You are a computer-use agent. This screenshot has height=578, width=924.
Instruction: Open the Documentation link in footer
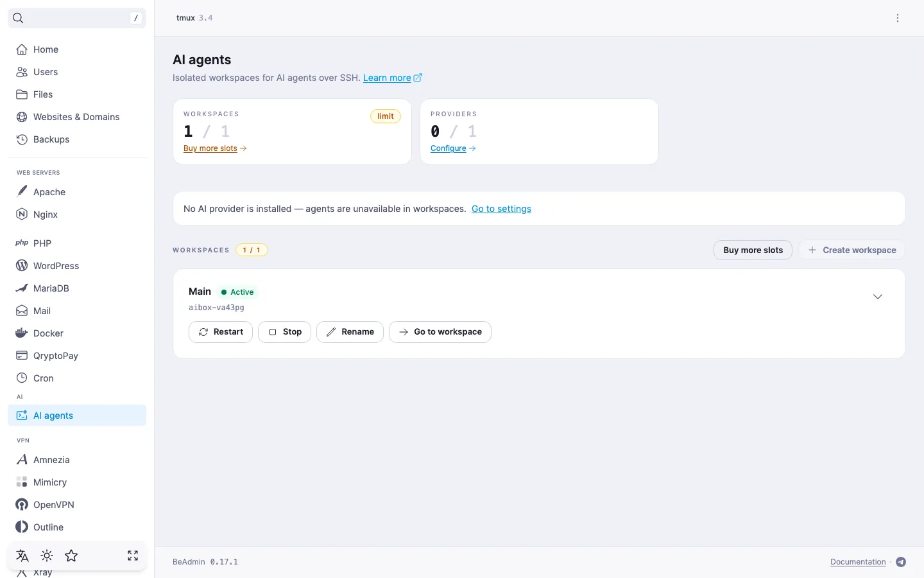[858, 562]
